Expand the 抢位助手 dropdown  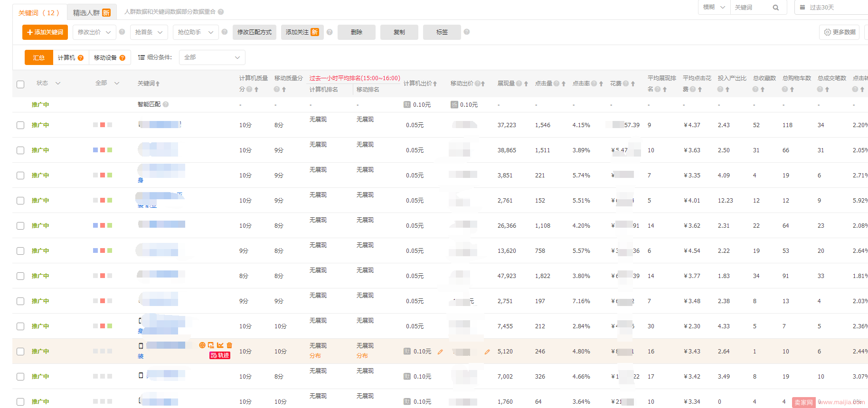196,32
